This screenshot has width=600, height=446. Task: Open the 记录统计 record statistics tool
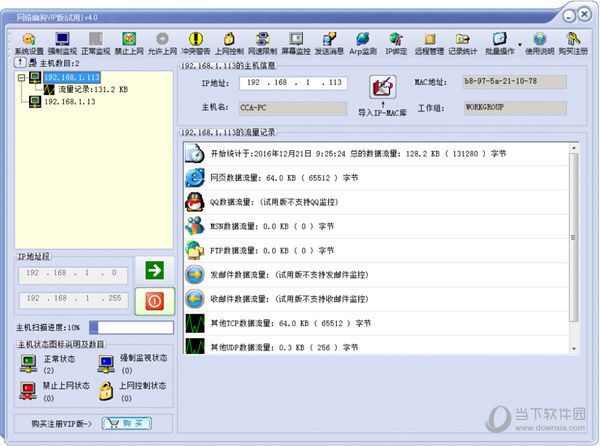click(x=463, y=44)
